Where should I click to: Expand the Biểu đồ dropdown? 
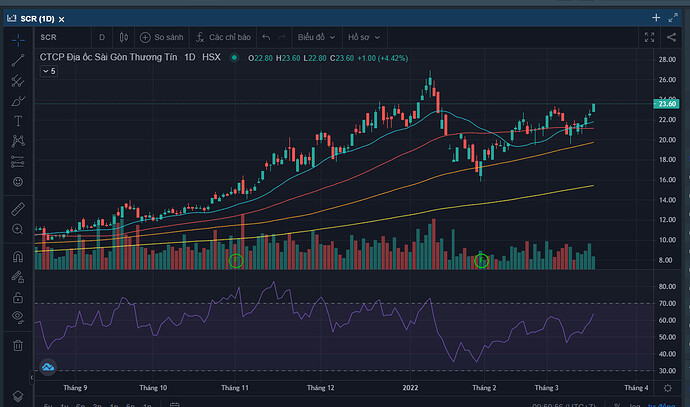tap(315, 38)
